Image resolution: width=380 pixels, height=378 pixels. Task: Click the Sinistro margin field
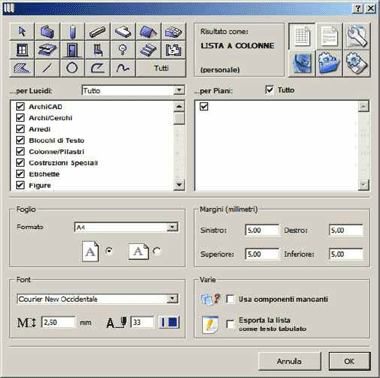(x=261, y=230)
